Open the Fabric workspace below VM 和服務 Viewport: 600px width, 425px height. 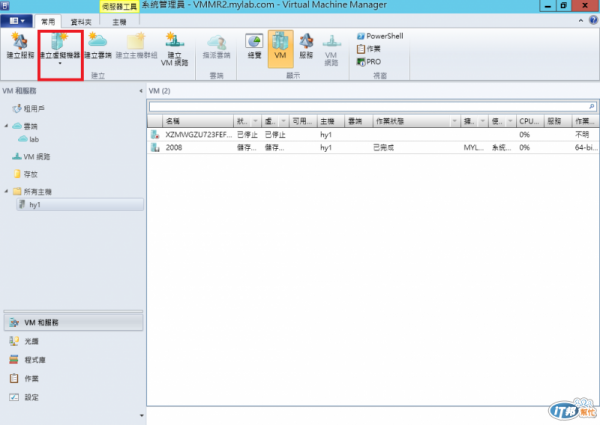[73, 341]
